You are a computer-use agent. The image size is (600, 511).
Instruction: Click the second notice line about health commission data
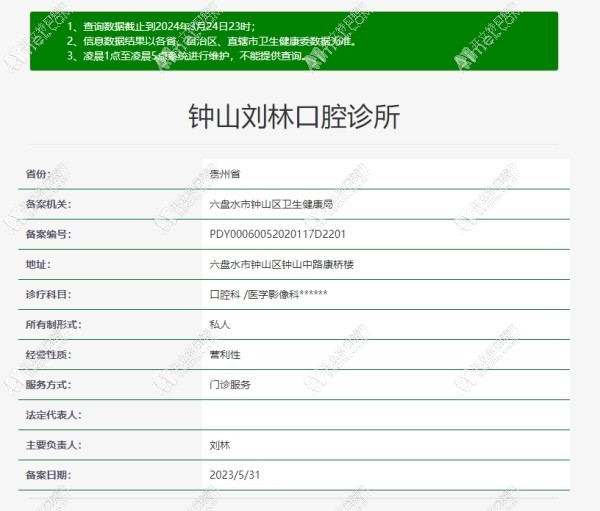click(212, 41)
